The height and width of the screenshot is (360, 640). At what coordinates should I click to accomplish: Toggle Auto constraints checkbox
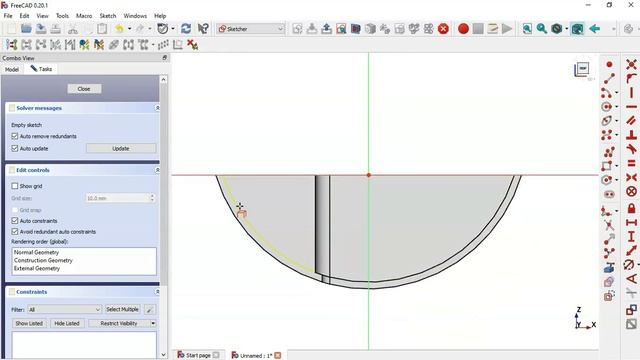pos(15,220)
